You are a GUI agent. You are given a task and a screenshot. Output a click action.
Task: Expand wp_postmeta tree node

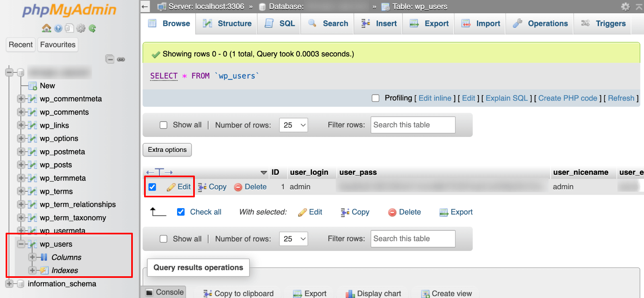pyautogui.click(x=21, y=151)
